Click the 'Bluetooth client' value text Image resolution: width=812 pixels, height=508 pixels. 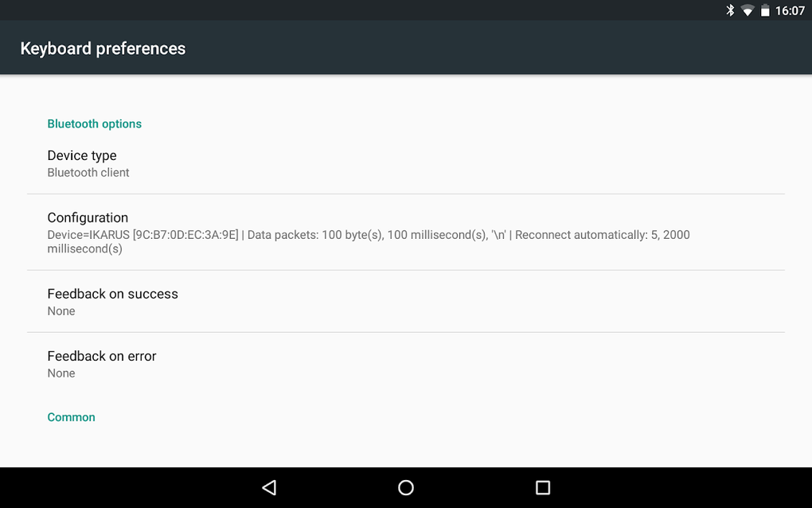click(x=88, y=173)
